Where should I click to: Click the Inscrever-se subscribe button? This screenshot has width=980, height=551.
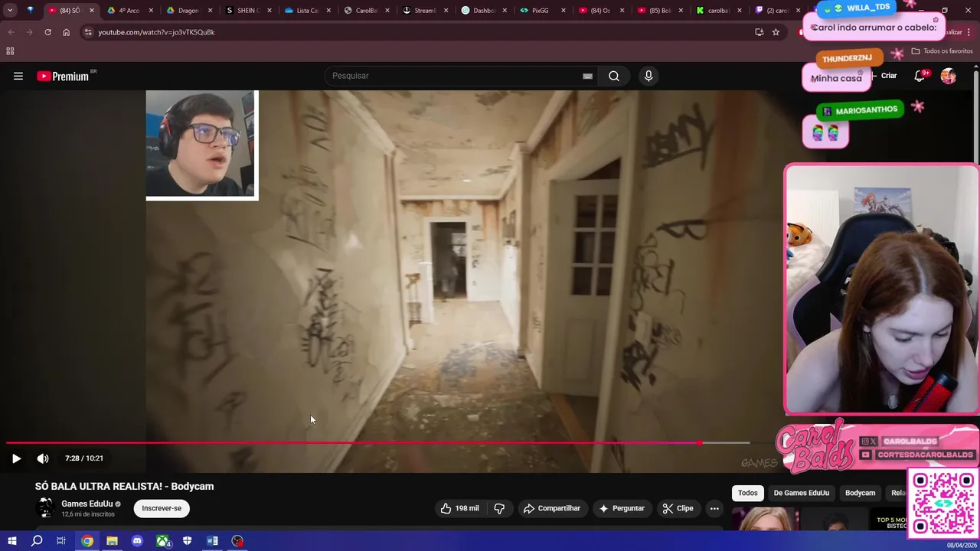tap(162, 508)
